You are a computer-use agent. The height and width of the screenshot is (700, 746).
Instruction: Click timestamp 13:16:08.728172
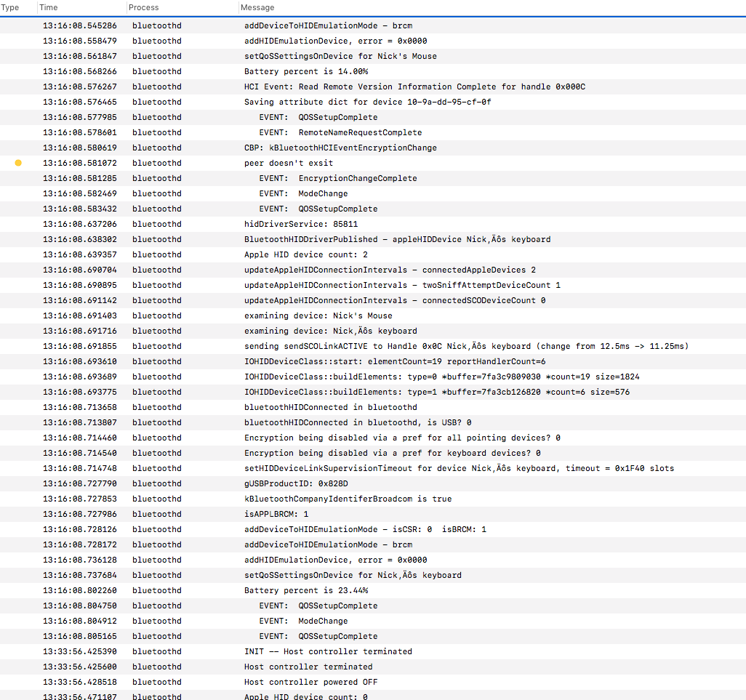click(79, 544)
